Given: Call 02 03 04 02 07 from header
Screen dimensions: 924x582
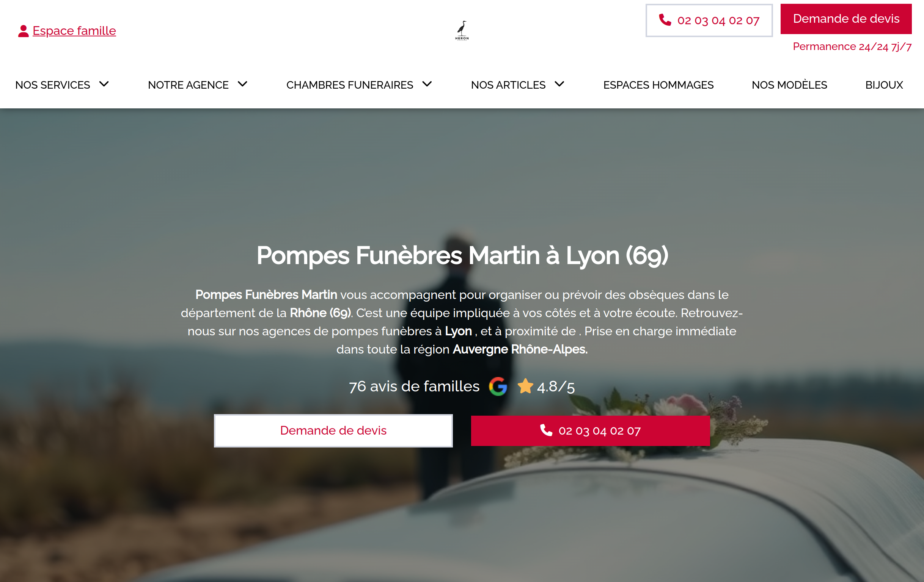Looking at the screenshot, I should click(x=709, y=20).
